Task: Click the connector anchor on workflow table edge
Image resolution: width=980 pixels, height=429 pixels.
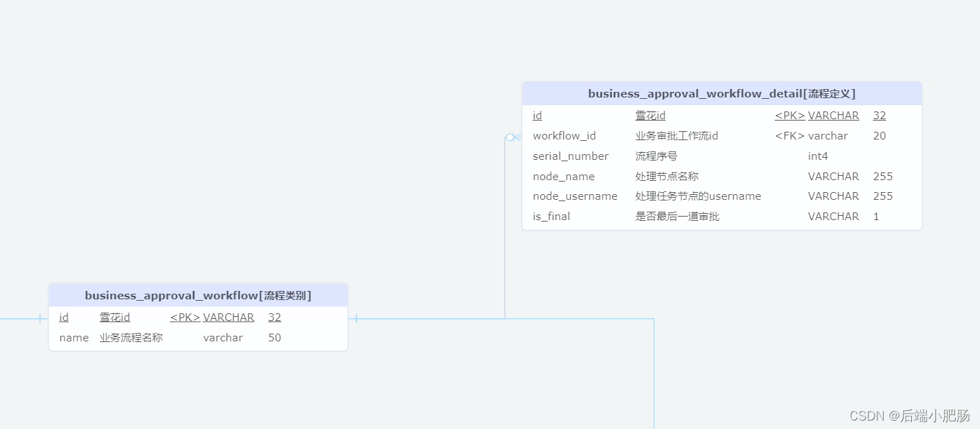Action: 355,318
